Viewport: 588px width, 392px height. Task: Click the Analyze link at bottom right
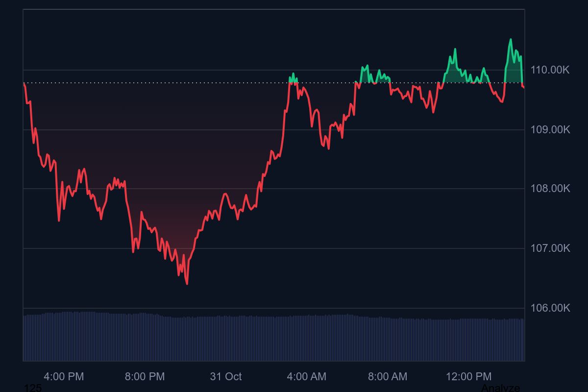[x=500, y=388]
